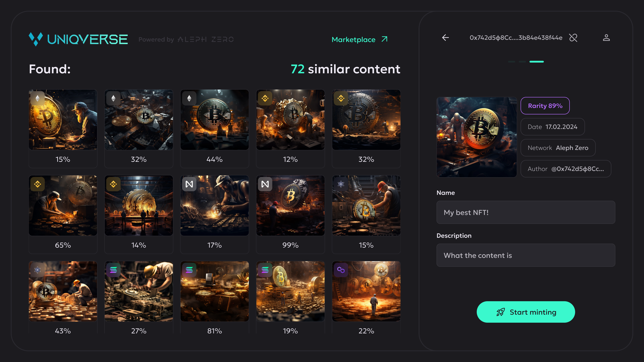Screen dimensions: 644x362
Task: Click the Cosmos icon on the 43% card
Action: [x=38, y=270]
